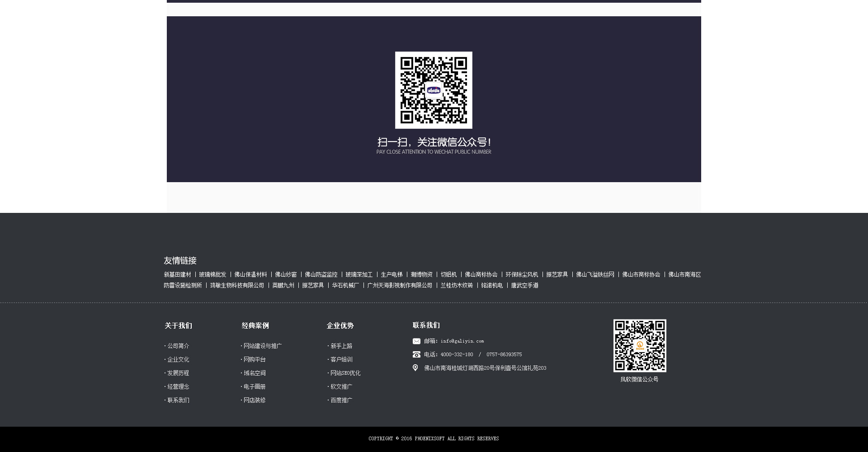Viewport: 868px width, 452px height.
Task: Select 网站建设与推广 under classic cases
Action: 262,346
